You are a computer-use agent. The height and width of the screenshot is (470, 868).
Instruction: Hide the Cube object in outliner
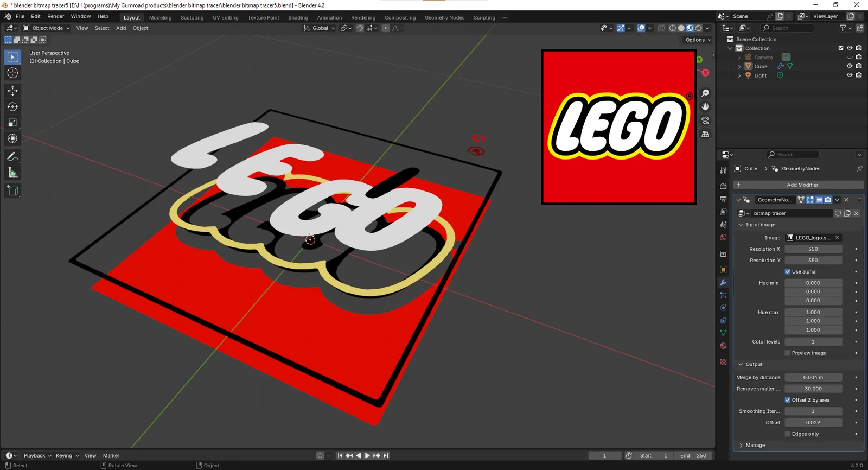pyautogui.click(x=850, y=66)
